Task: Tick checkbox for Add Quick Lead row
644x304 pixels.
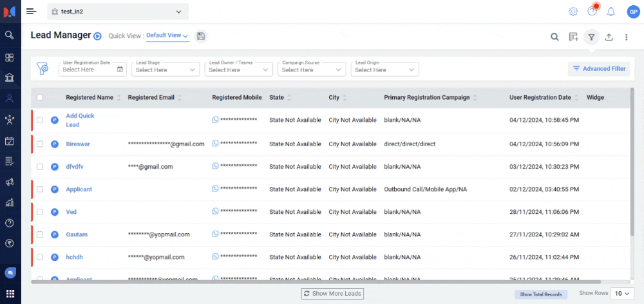Action: click(40, 120)
